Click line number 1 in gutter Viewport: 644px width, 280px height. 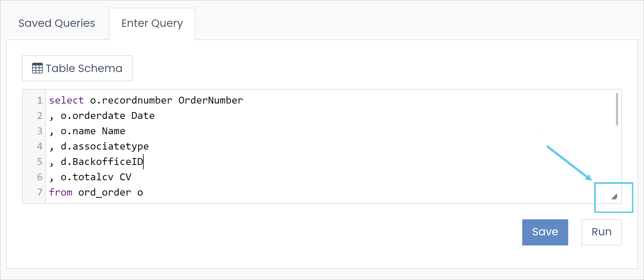pyautogui.click(x=40, y=100)
